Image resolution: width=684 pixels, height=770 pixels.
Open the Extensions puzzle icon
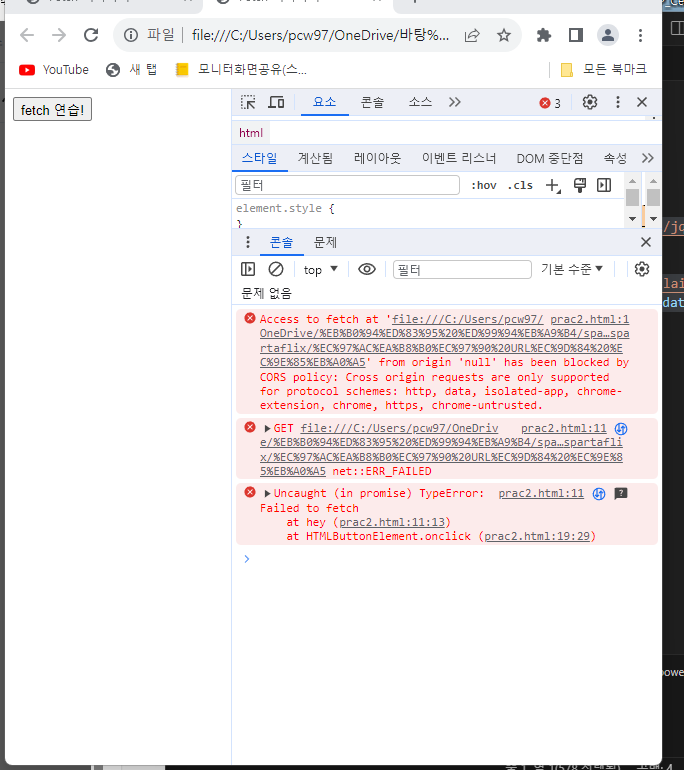pos(544,35)
